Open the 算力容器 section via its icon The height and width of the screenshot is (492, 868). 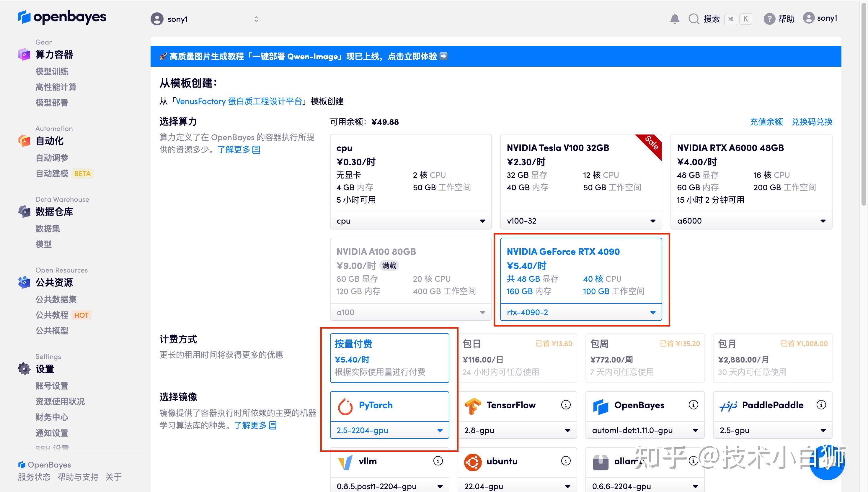(x=24, y=54)
